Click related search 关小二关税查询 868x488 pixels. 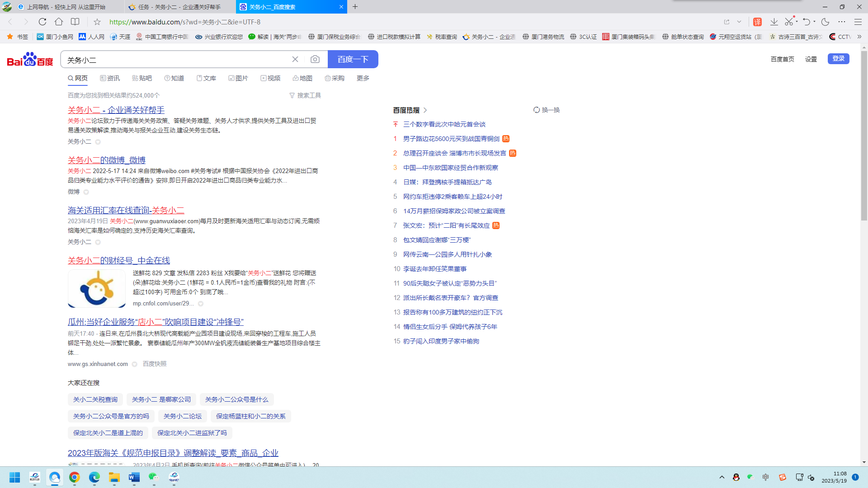(95, 399)
